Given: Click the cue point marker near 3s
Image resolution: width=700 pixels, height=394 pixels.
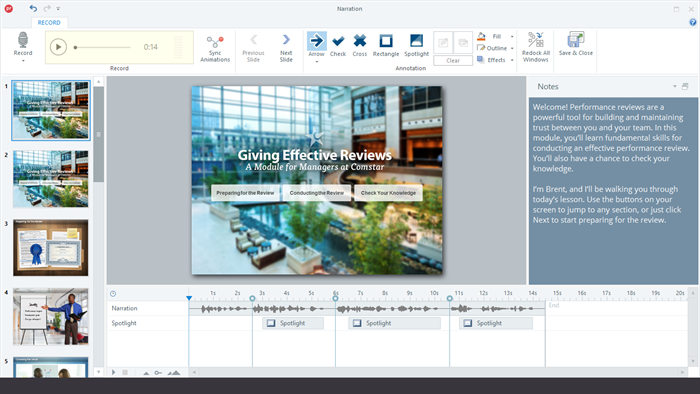Looking at the screenshot, I should point(252,298).
